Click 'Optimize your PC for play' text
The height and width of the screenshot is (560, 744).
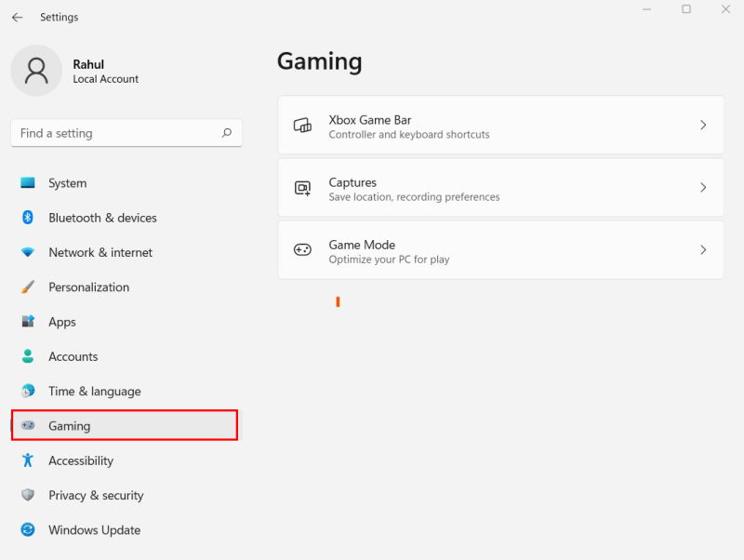389,260
